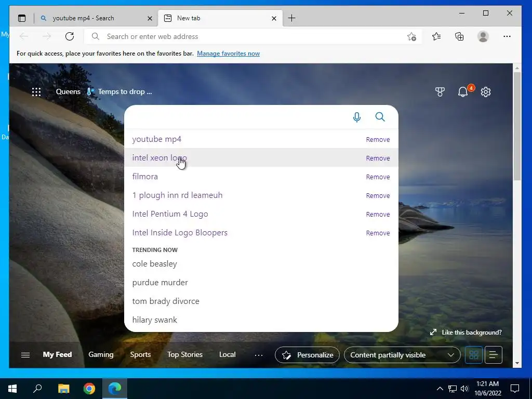Open Windows taskbar search
This screenshot has width=532, height=399.
pos(37,389)
